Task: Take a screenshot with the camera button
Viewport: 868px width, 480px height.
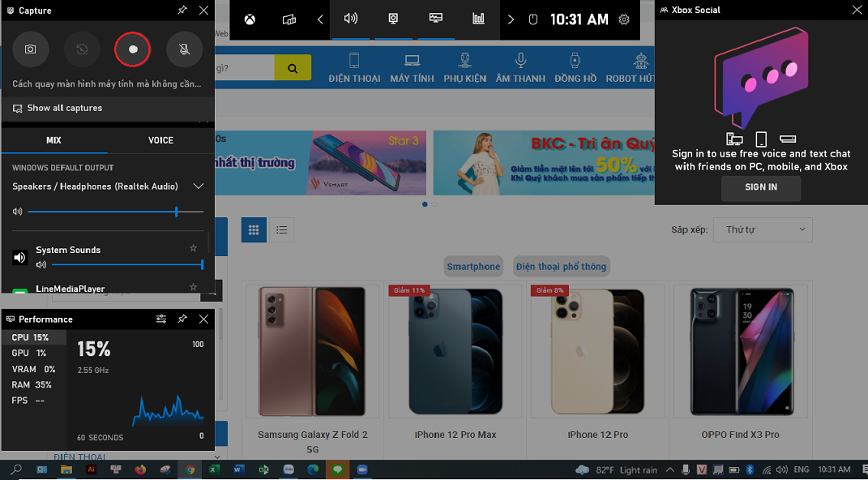Action: [x=31, y=49]
